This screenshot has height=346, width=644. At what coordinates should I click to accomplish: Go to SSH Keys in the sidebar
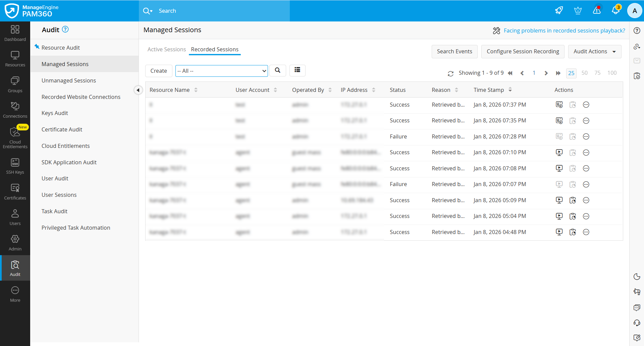15,166
